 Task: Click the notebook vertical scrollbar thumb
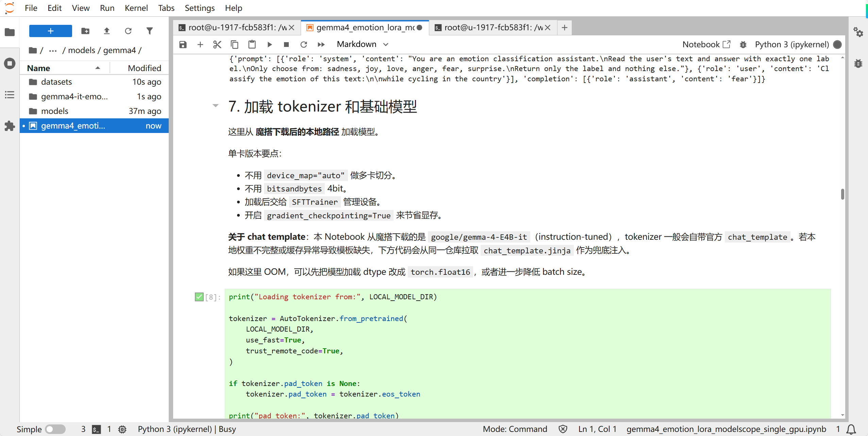(842, 194)
